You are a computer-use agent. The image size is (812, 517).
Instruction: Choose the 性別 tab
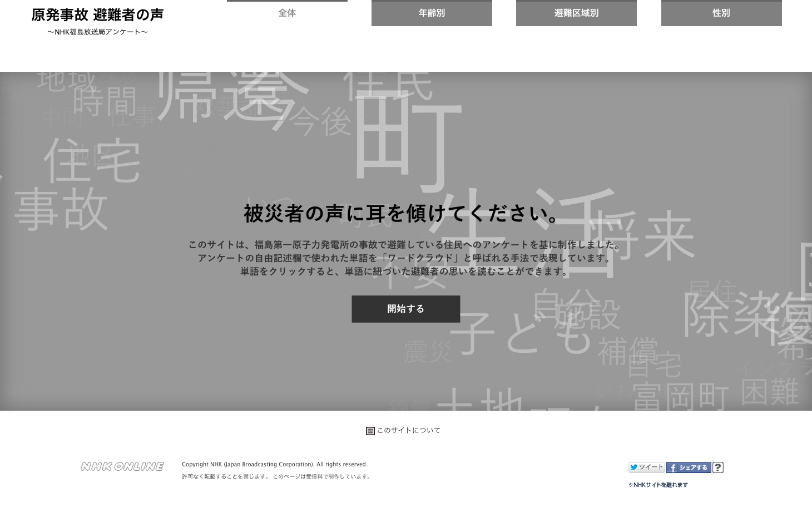[721, 13]
